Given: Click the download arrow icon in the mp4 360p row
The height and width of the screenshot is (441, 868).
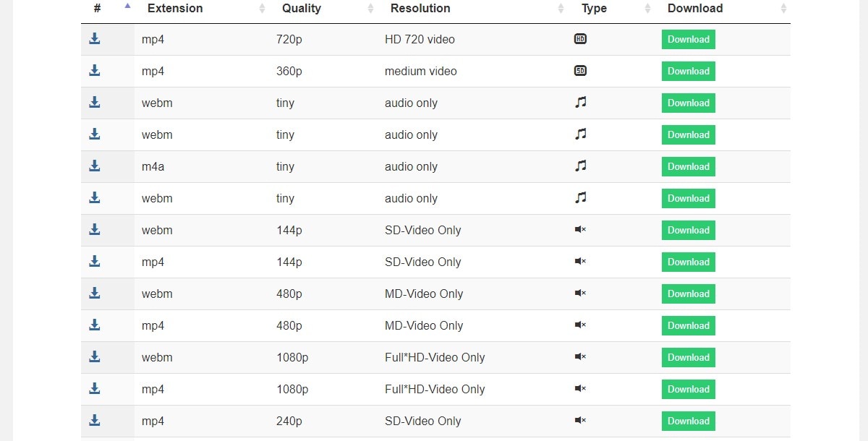Looking at the screenshot, I should [x=95, y=71].
